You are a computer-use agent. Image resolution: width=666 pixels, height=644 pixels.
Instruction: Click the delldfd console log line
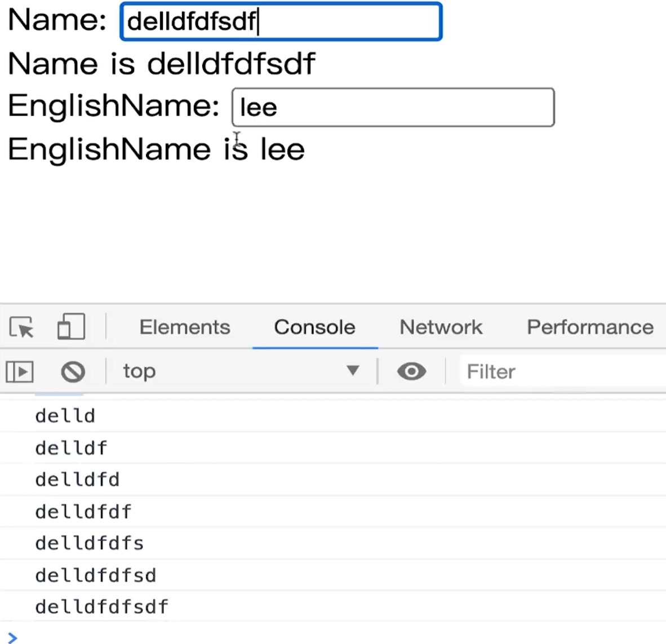77,479
